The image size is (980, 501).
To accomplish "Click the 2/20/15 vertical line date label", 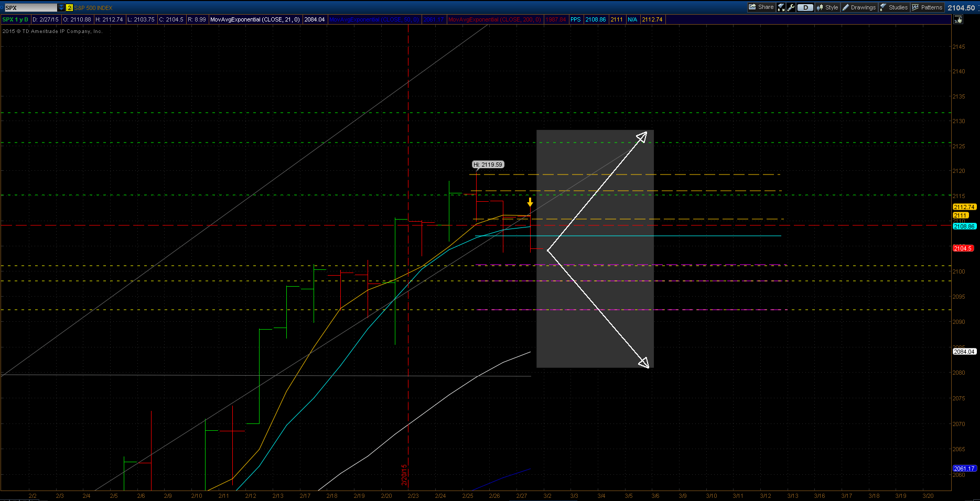I will 404,475.
